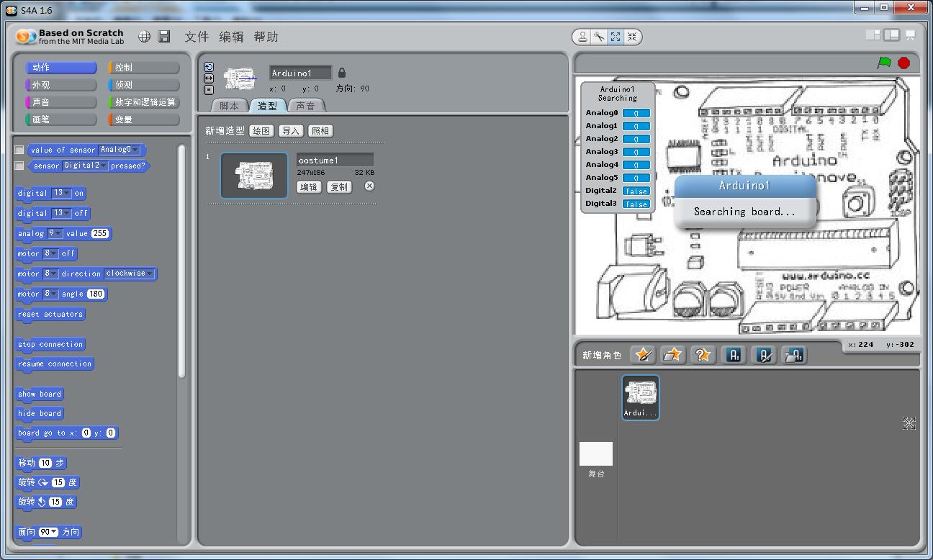Click the 编辑 button for costume1
The width and height of the screenshot is (933, 560).
[309, 187]
